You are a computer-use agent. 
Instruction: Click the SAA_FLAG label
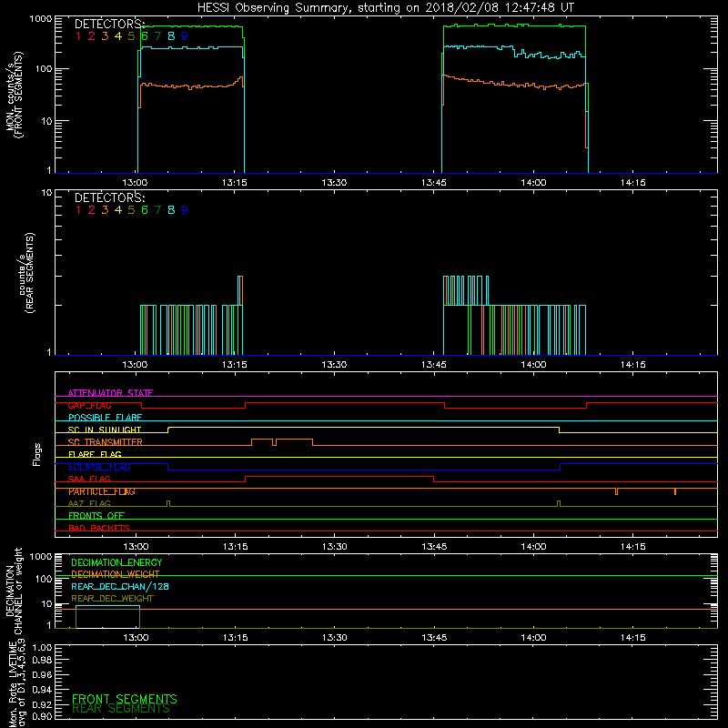[x=89, y=479]
